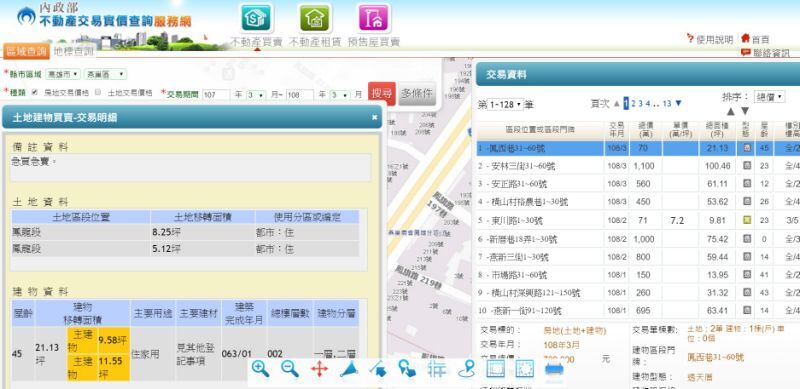Image resolution: width=800 pixels, height=389 pixels.
Task: Go to results page 2
Action: point(633,104)
